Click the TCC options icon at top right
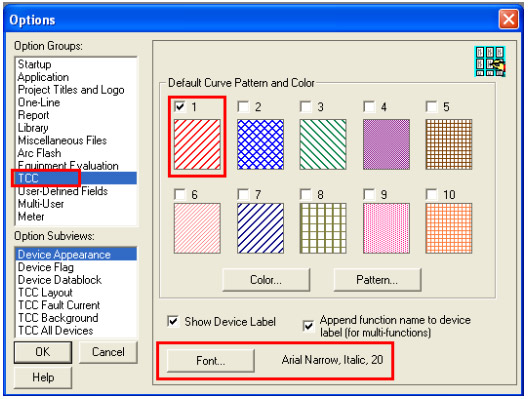The height and width of the screenshot is (399, 528). click(x=490, y=61)
